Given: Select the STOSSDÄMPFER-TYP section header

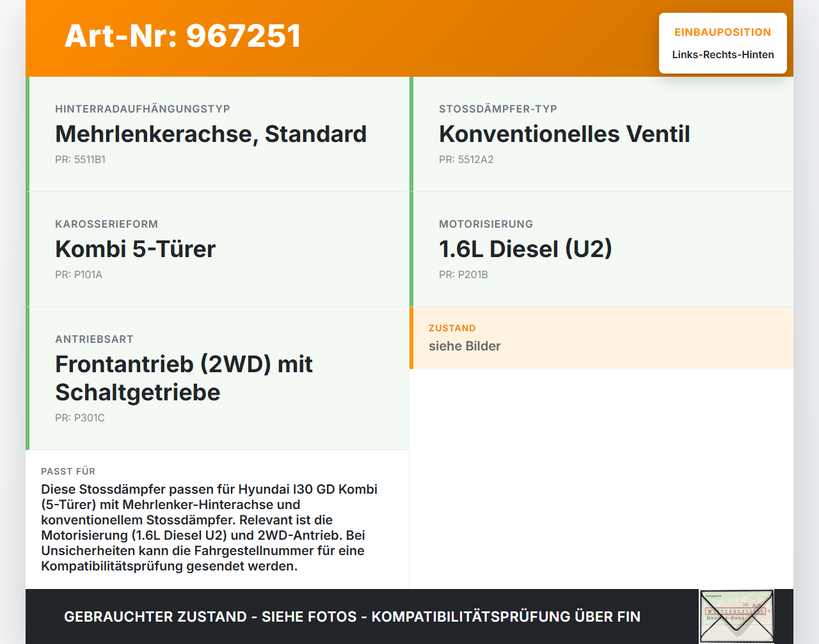Looking at the screenshot, I should [498, 108].
